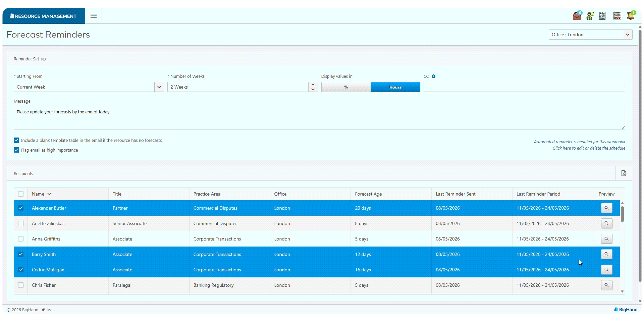Screen dimensions: 644x322
Task: Open the Starting From dropdown
Action: click(x=159, y=87)
